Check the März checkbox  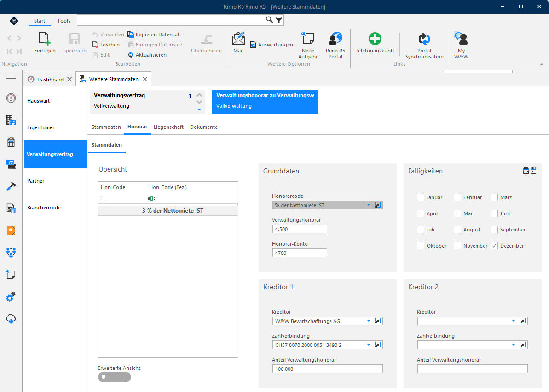(494, 197)
